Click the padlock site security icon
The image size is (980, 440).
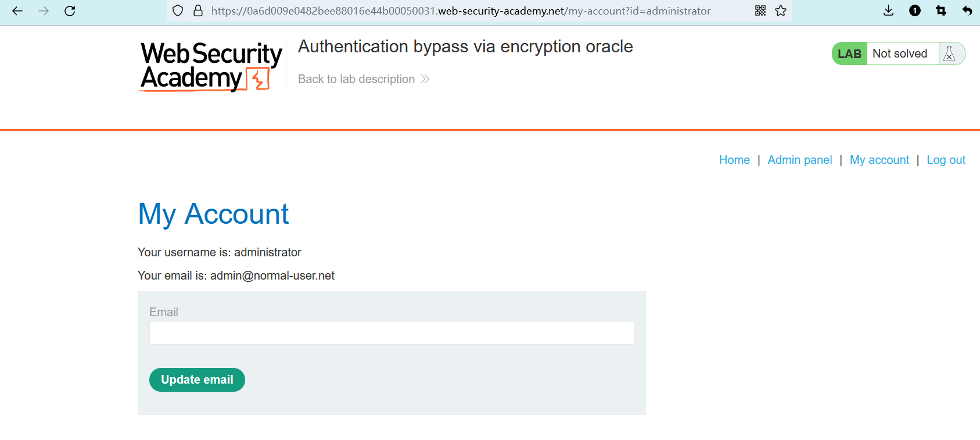198,11
